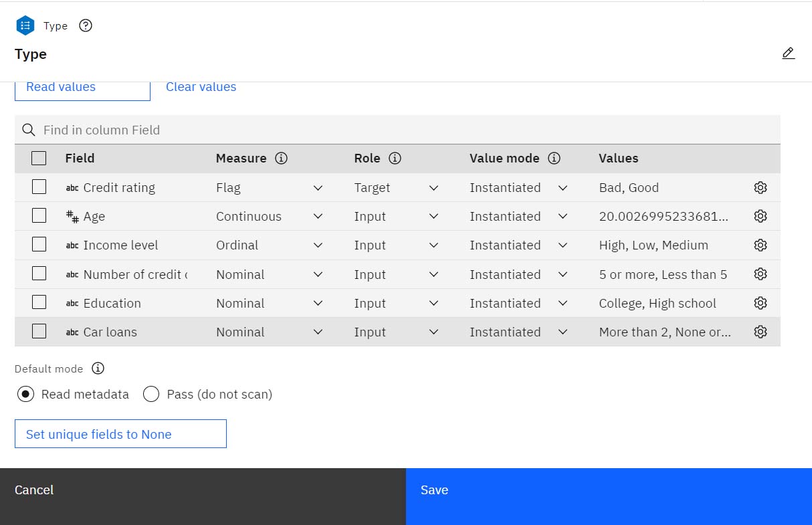The width and height of the screenshot is (812, 525).
Task: Click the 'Bad, Good' values cell
Action: pyautogui.click(x=629, y=188)
